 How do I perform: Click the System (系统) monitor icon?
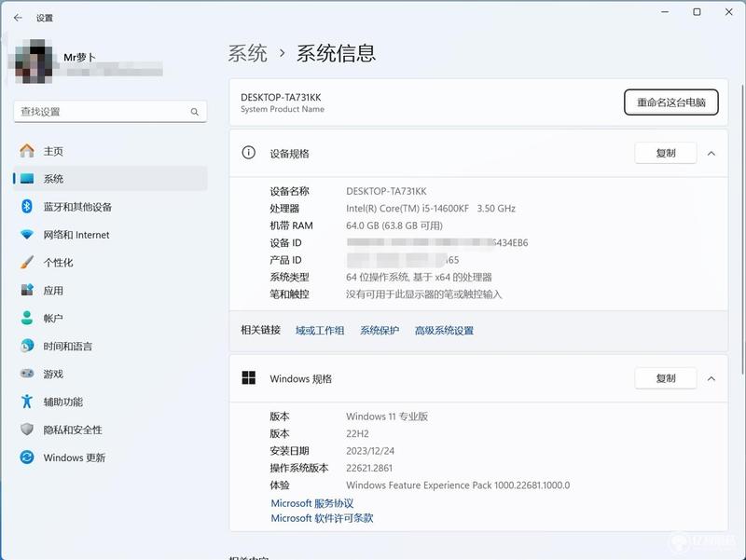click(27, 178)
